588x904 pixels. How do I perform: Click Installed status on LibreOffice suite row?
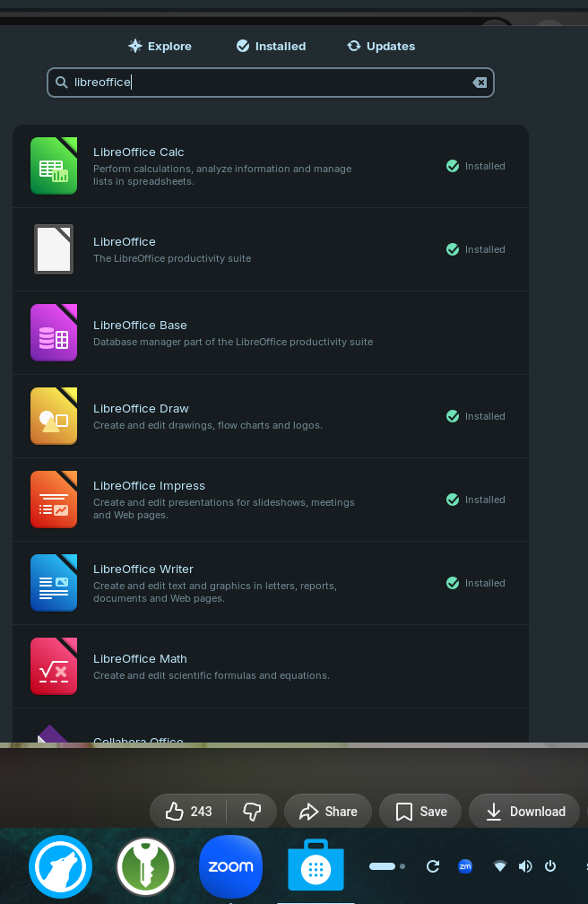pos(476,249)
